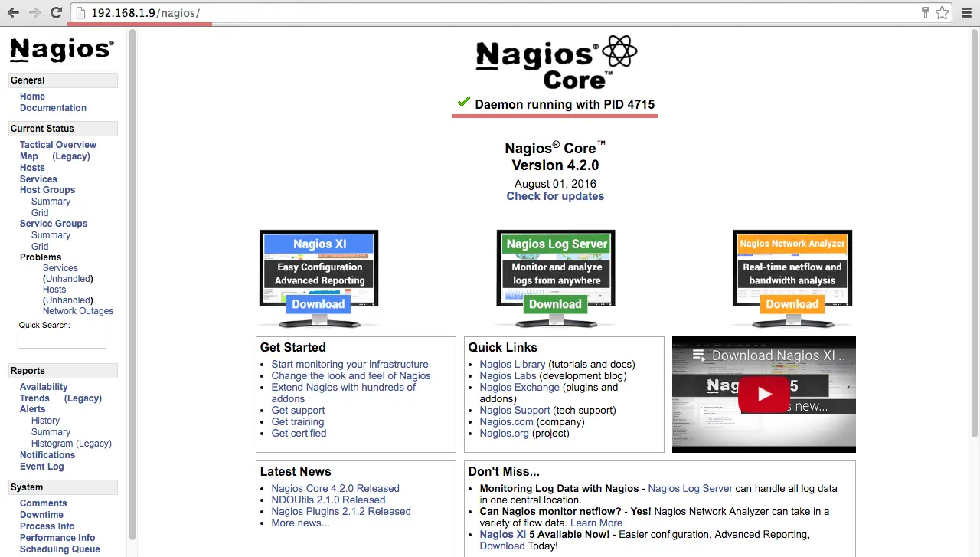Download Nagios Log Server with green button

556,304
